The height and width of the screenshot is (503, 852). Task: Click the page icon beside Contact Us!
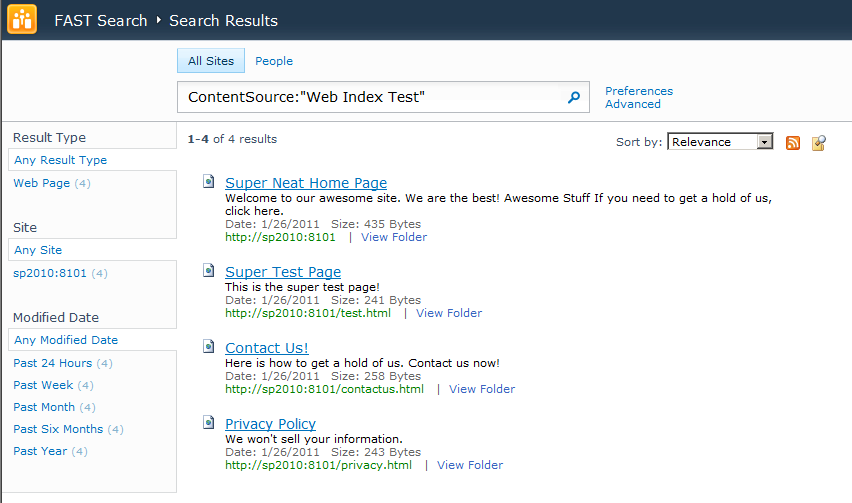(x=209, y=347)
